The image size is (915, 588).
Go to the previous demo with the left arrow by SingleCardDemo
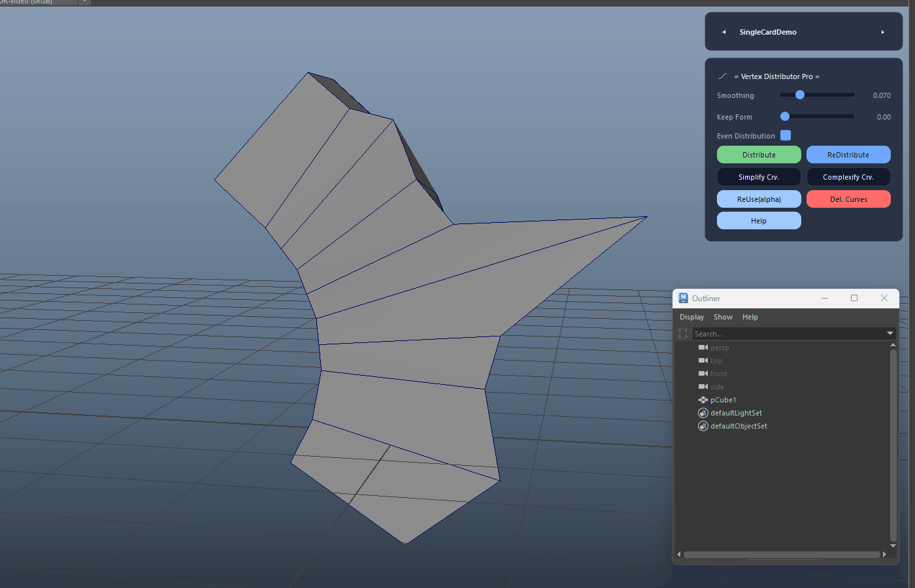coord(724,32)
